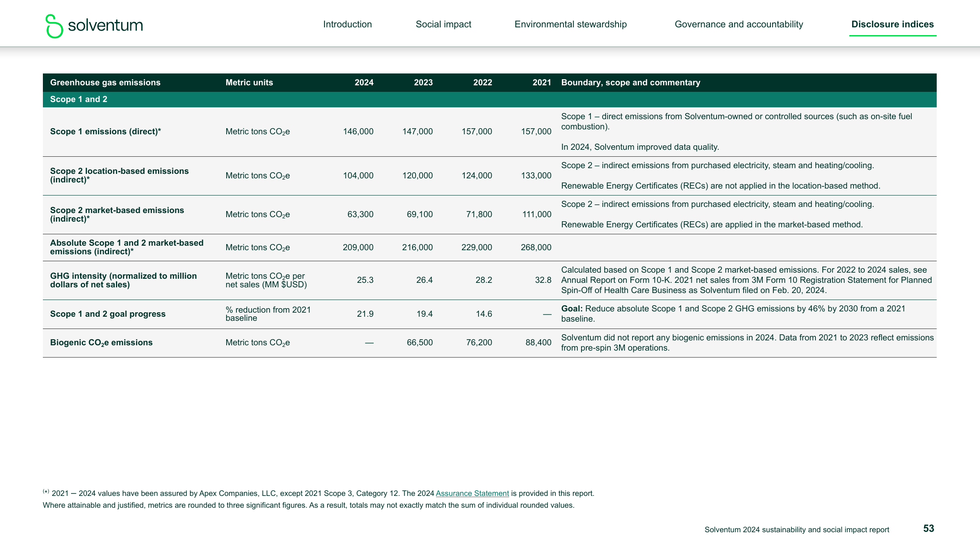Navigate to Governance and accountability

pyautogui.click(x=739, y=24)
